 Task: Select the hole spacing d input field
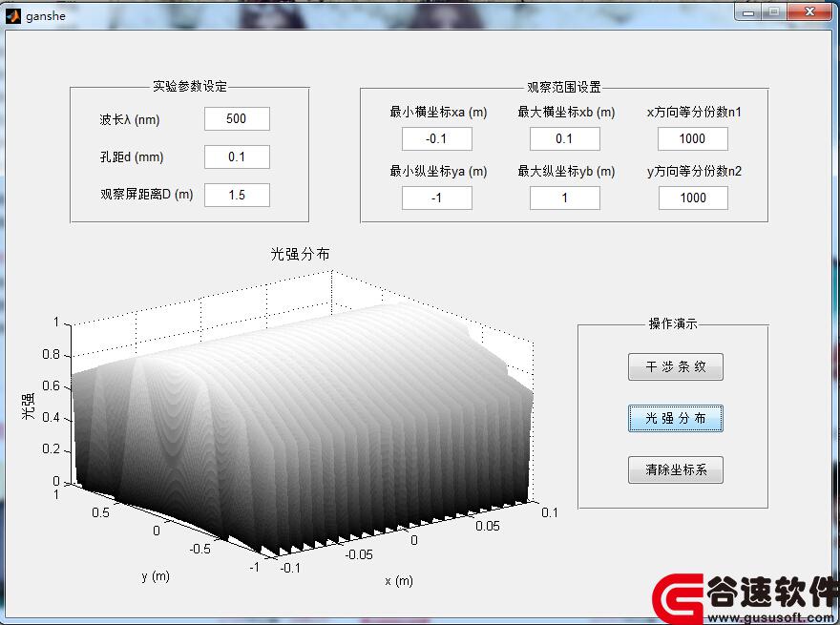tap(237, 156)
